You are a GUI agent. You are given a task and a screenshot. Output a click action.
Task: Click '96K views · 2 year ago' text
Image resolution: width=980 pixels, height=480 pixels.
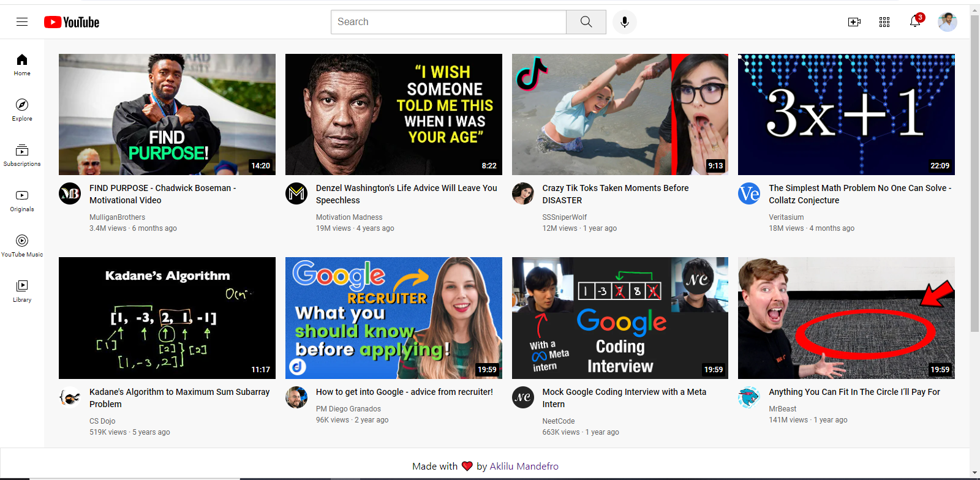tap(352, 420)
